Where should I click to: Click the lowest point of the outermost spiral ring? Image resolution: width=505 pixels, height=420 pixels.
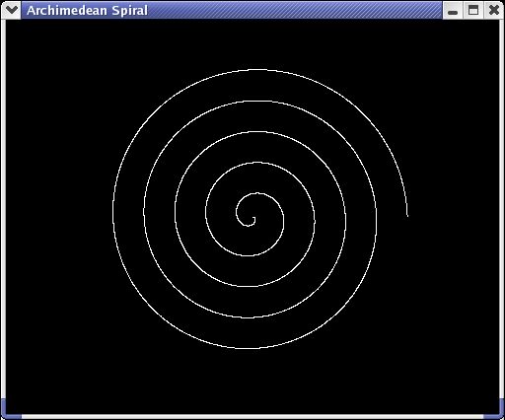[245, 348]
